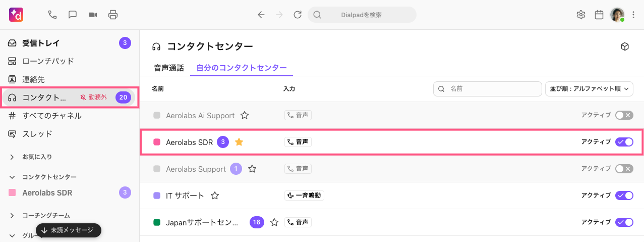Open the three-dot more menu
Image resolution: width=644 pixels, height=242 pixels.
[633, 15]
